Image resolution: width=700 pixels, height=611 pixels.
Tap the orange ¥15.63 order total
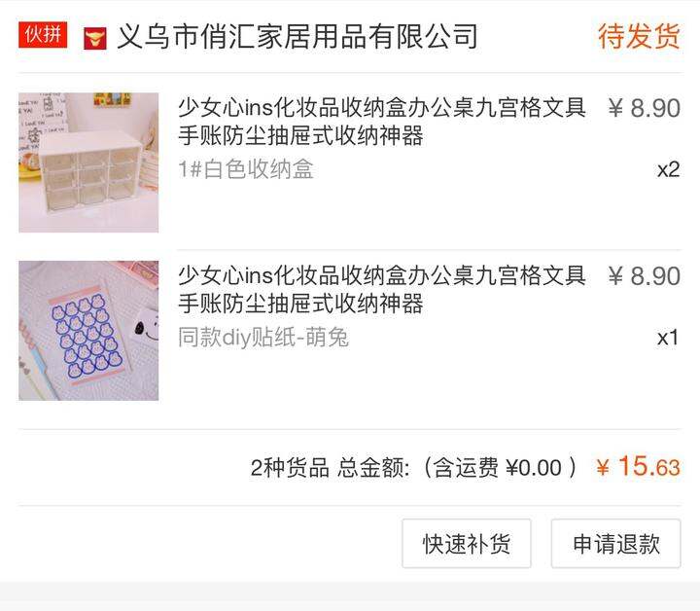pyautogui.click(x=639, y=466)
